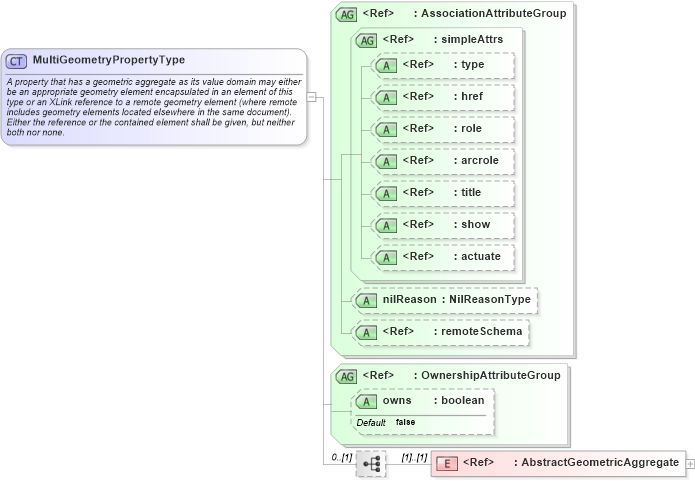
Task: Click the AG icon of simpleAttrs
Action: [x=366, y=40]
